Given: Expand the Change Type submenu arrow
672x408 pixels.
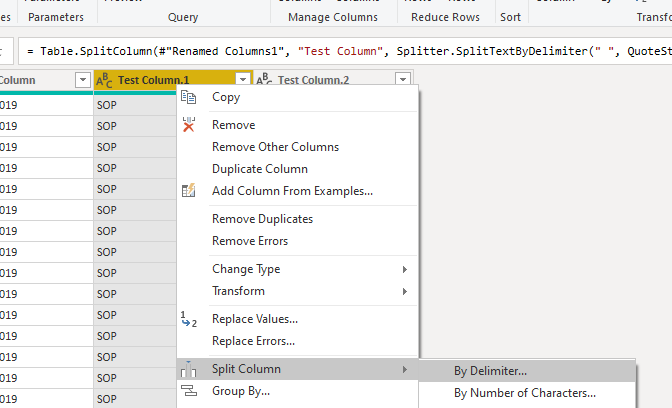Looking at the screenshot, I should click(x=405, y=269).
